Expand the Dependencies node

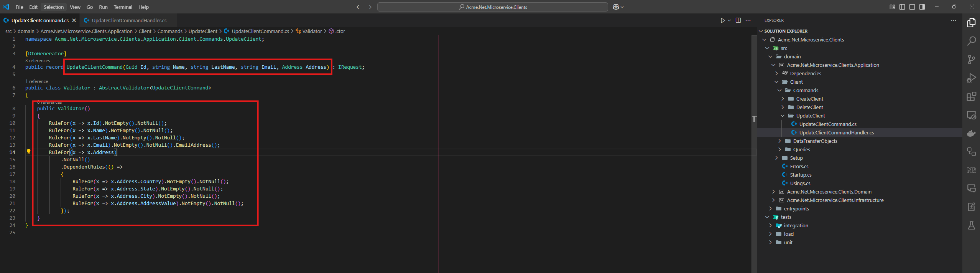776,73
